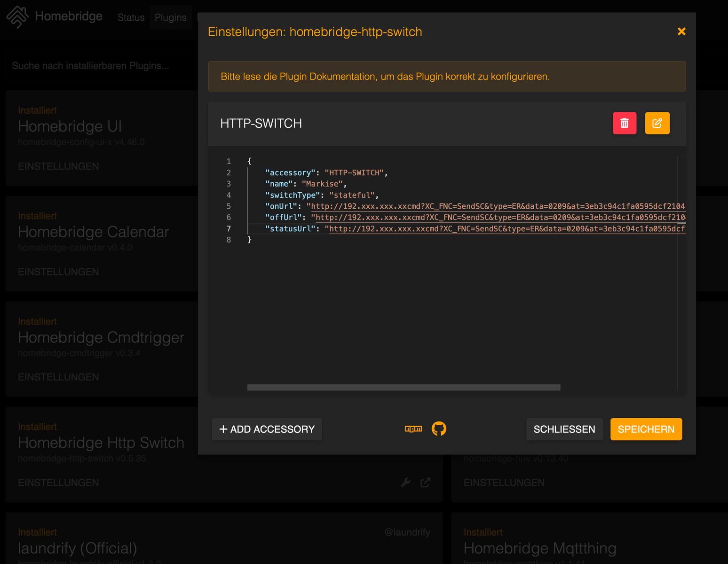
Task: Delete the HTTP-SWITCH accessory with trash icon
Action: click(x=624, y=123)
